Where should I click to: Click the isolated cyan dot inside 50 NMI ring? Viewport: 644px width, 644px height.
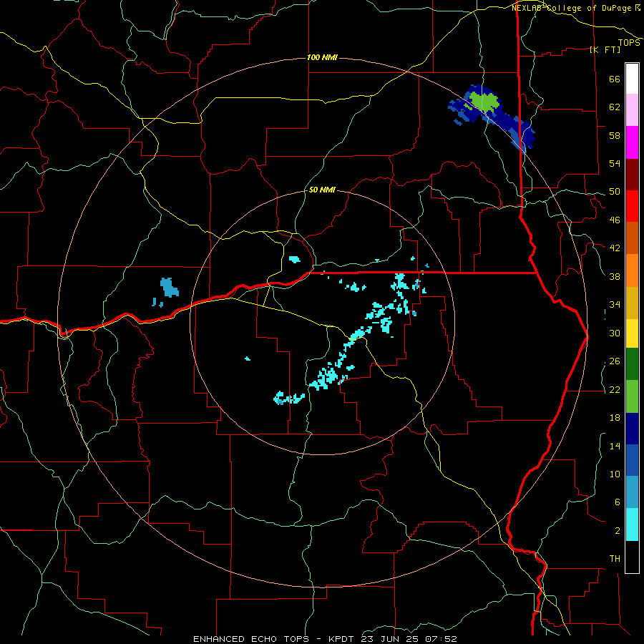coord(248,358)
